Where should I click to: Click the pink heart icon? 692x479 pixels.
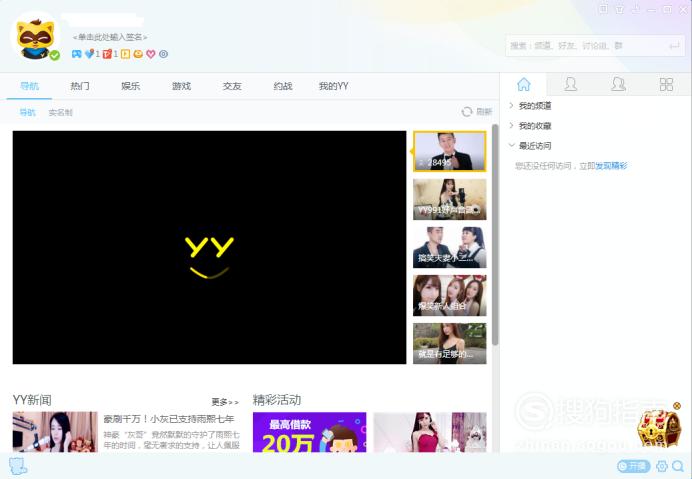coord(151,54)
